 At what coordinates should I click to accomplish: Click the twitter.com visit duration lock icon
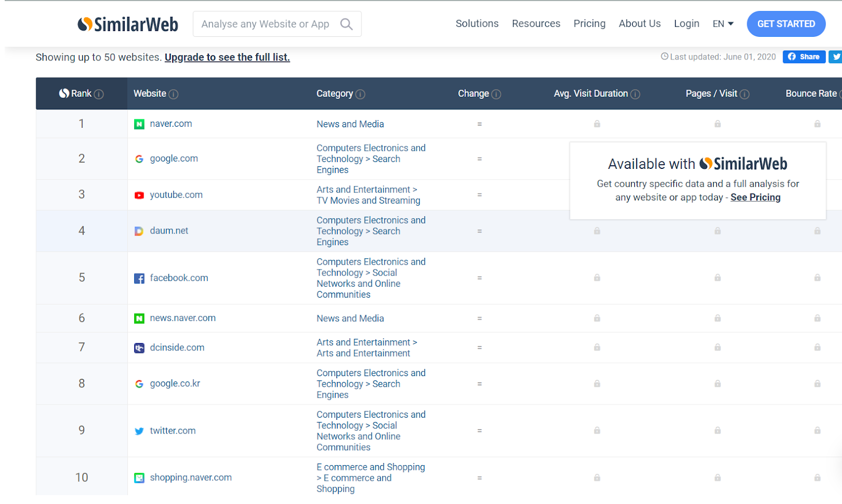597,430
